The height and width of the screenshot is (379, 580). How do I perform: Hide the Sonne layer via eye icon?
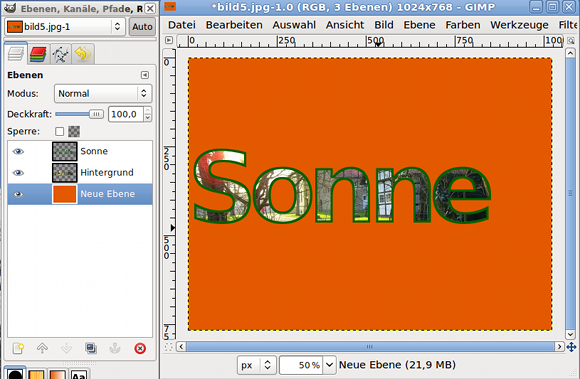pos(18,152)
